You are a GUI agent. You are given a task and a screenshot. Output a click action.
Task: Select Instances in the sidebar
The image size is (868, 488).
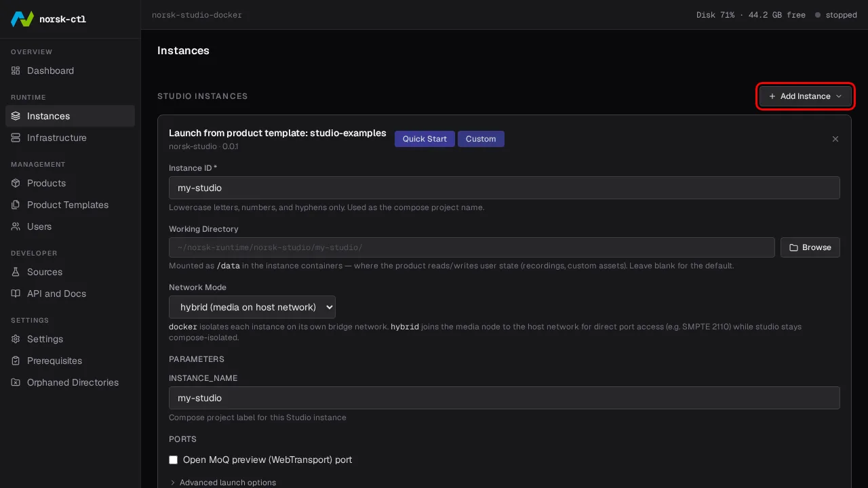70,116
